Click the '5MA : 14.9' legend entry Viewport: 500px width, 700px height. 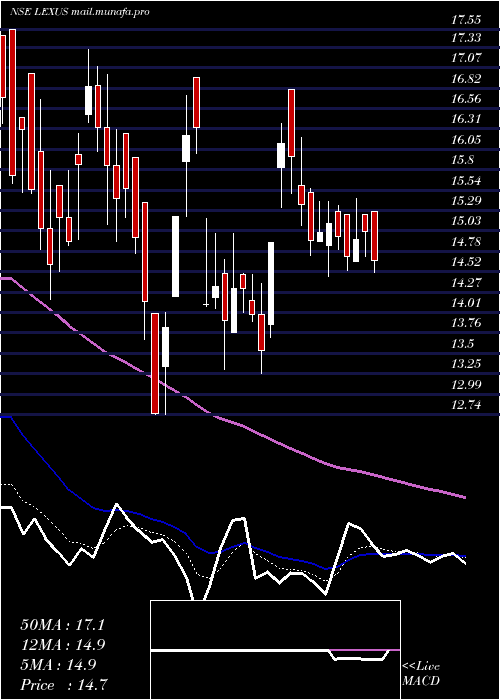point(58,665)
